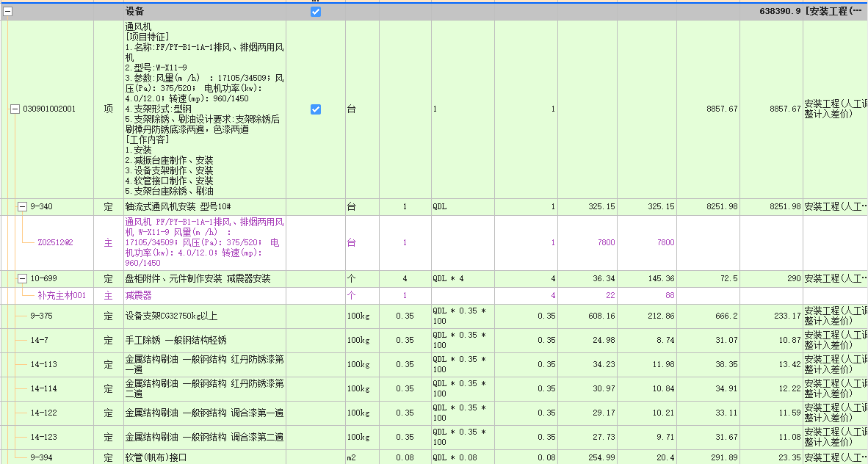Select material code Z02512@2
This screenshot has height=464, width=868.
tap(55, 242)
